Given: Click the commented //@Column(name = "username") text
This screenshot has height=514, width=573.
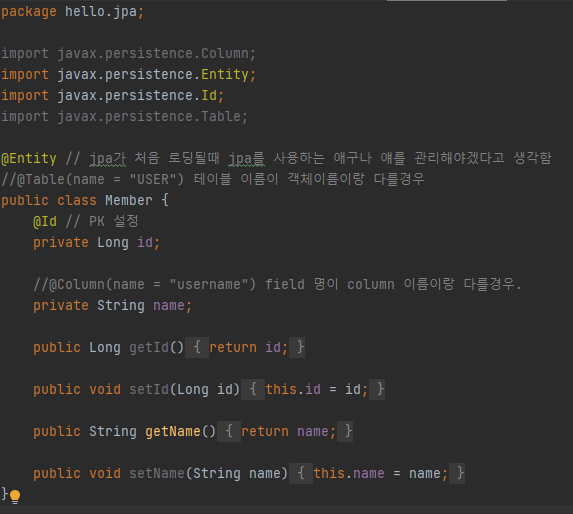Looking at the screenshot, I should (145, 284).
